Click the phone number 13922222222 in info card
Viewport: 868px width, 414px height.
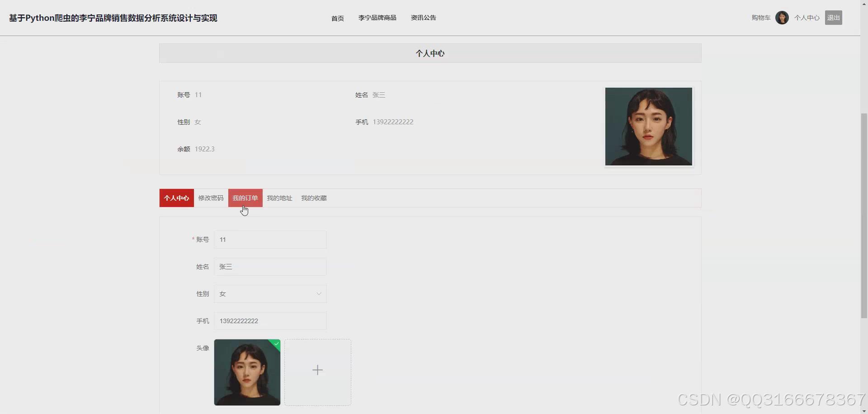point(393,122)
